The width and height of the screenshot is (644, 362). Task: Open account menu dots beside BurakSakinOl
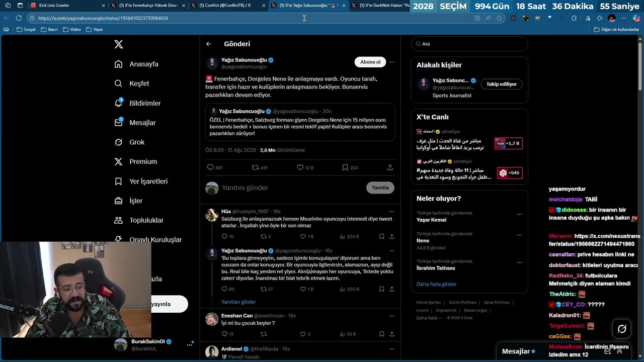(x=190, y=344)
